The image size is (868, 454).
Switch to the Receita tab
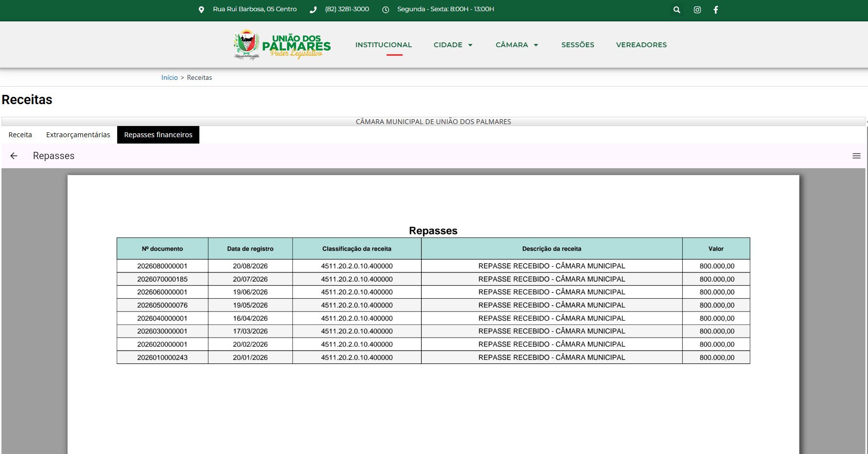pyautogui.click(x=20, y=135)
